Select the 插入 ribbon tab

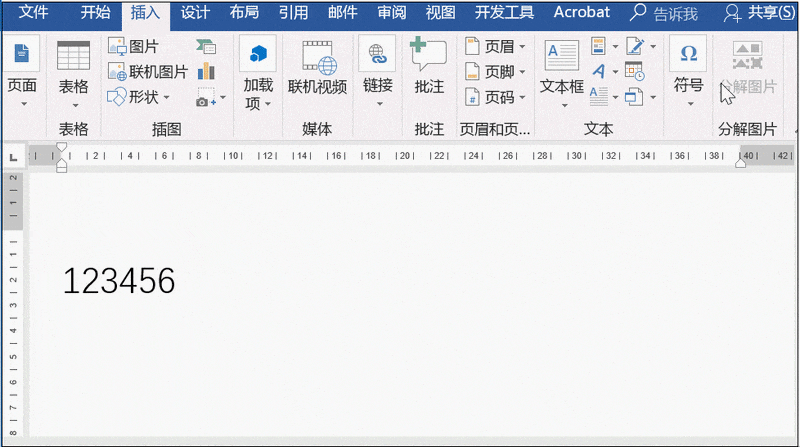[145, 12]
